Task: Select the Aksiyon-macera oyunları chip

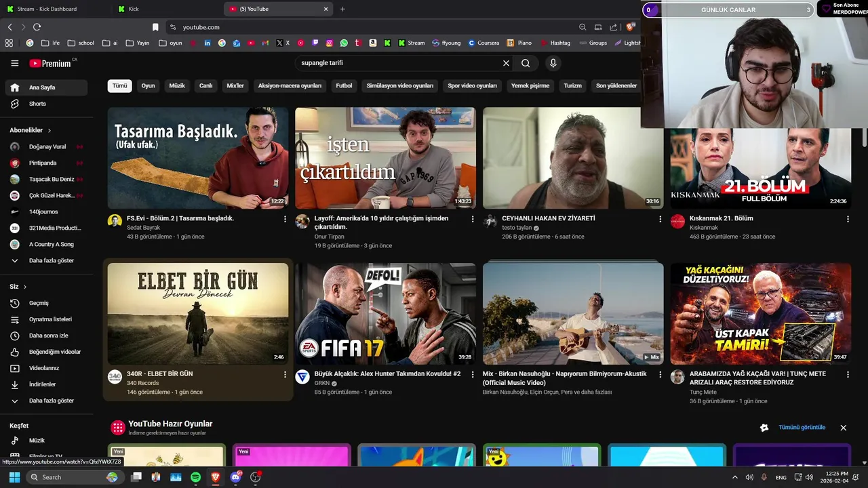Action: (x=290, y=86)
